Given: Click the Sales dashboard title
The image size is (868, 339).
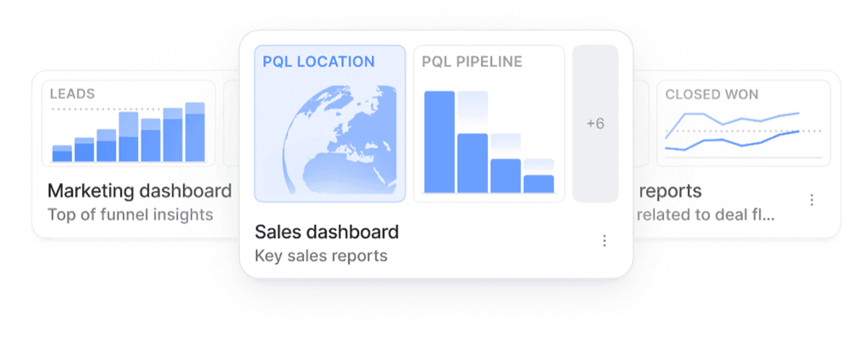Looking at the screenshot, I should (x=327, y=232).
